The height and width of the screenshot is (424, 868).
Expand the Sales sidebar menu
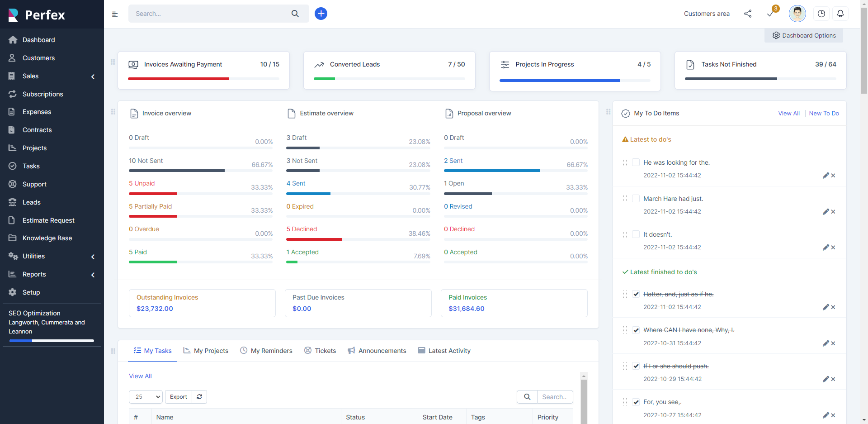pyautogui.click(x=52, y=76)
